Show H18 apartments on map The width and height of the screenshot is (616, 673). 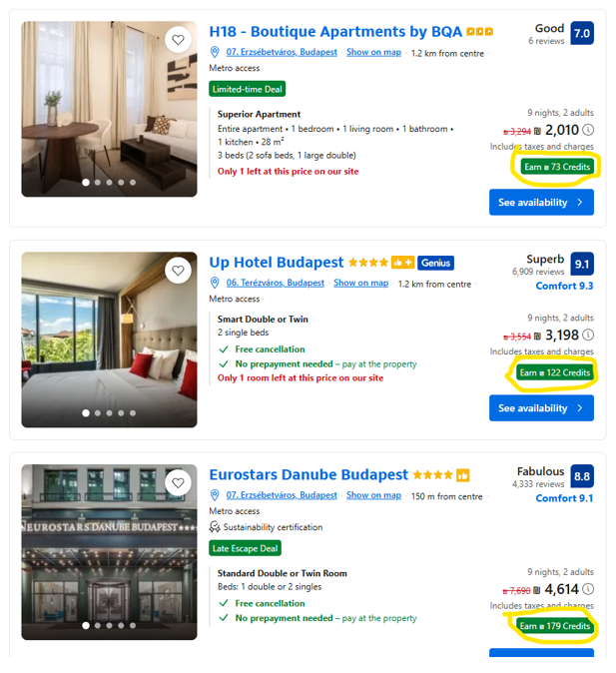tap(373, 52)
